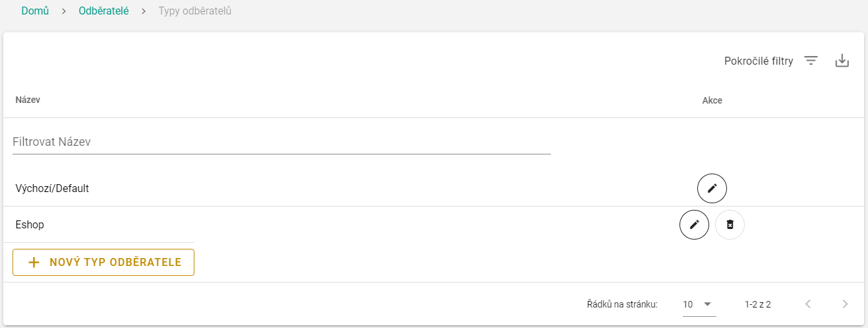Edit the Výchozí/Default customer type
The width and height of the screenshot is (868, 328).
(x=712, y=188)
